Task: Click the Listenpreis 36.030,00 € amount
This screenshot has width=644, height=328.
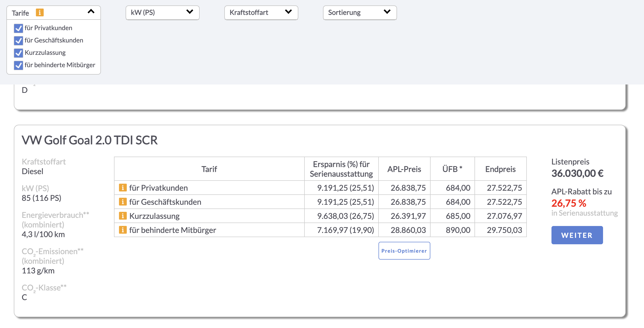Action: pos(577,173)
